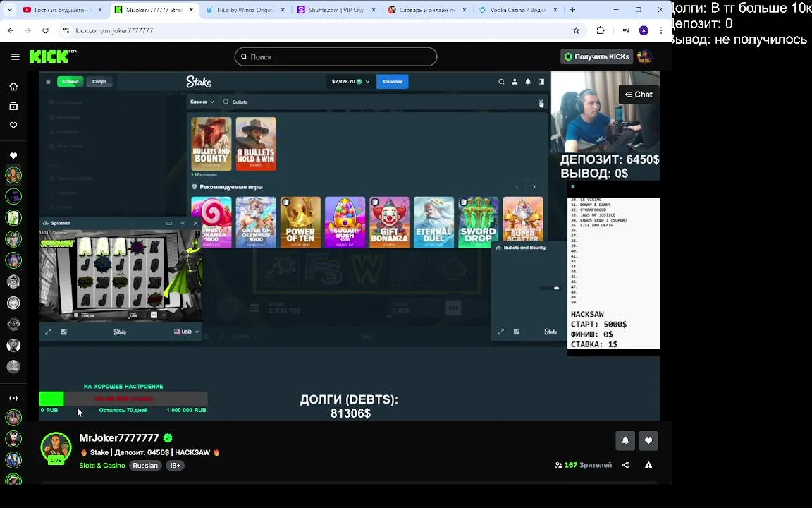The height and width of the screenshot is (508, 812).
Task: Click the reload page icon
Action: 46,30
